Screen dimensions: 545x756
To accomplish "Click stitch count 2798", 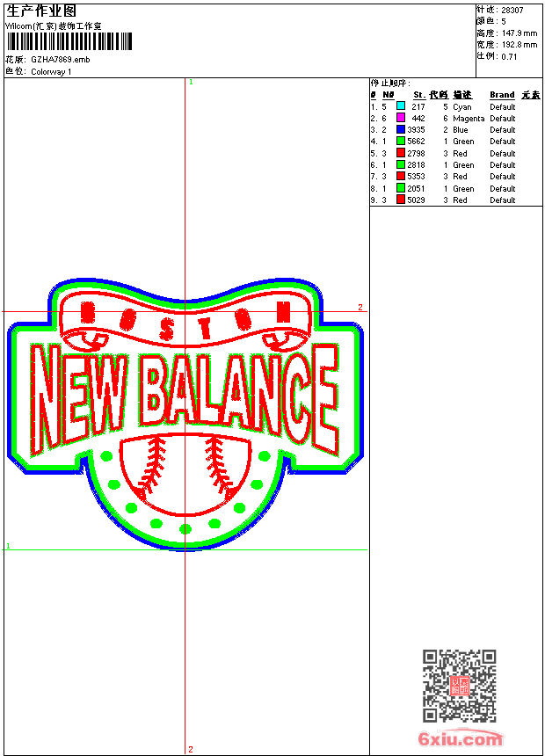I will pyautogui.click(x=416, y=154).
